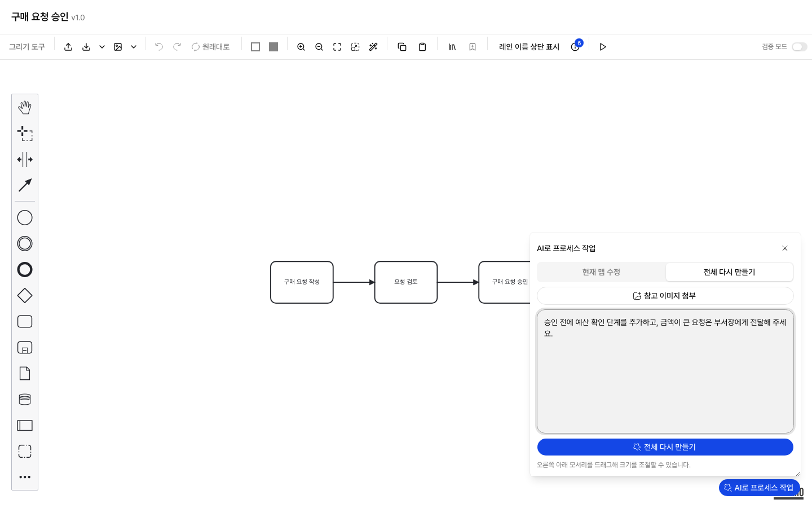Open the library books icon
This screenshot has height=508, width=812.
click(452, 47)
